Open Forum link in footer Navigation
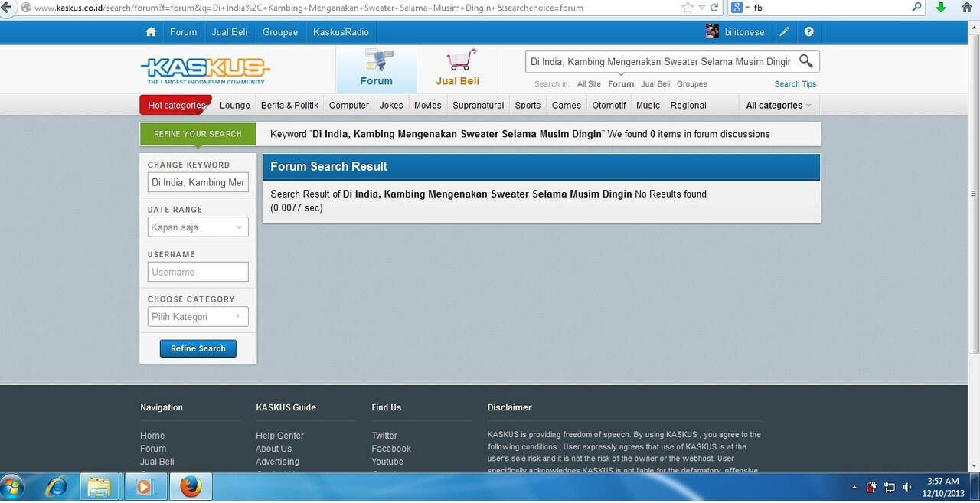The image size is (980, 503). point(153,449)
